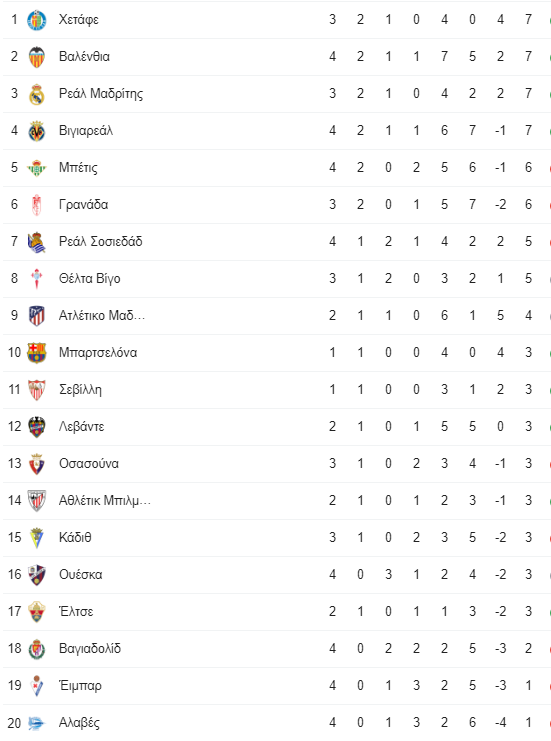Click the Valencia bat crest icon
This screenshot has height=741, width=551.
tap(36, 57)
